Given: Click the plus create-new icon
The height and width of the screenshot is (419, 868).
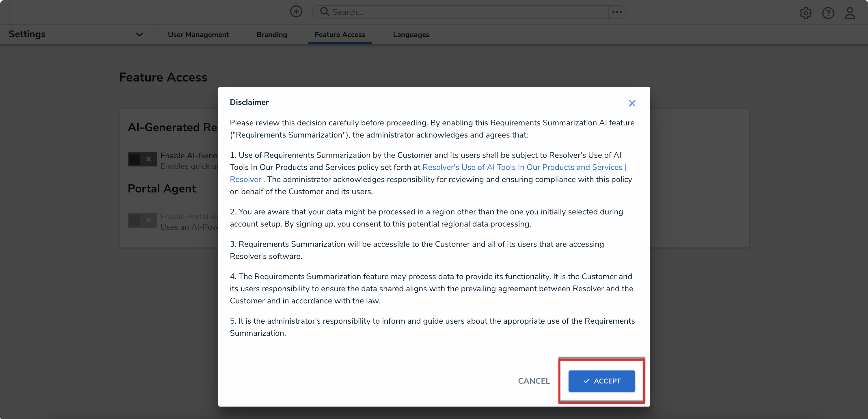Looking at the screenshot, I should pos(296,12).
